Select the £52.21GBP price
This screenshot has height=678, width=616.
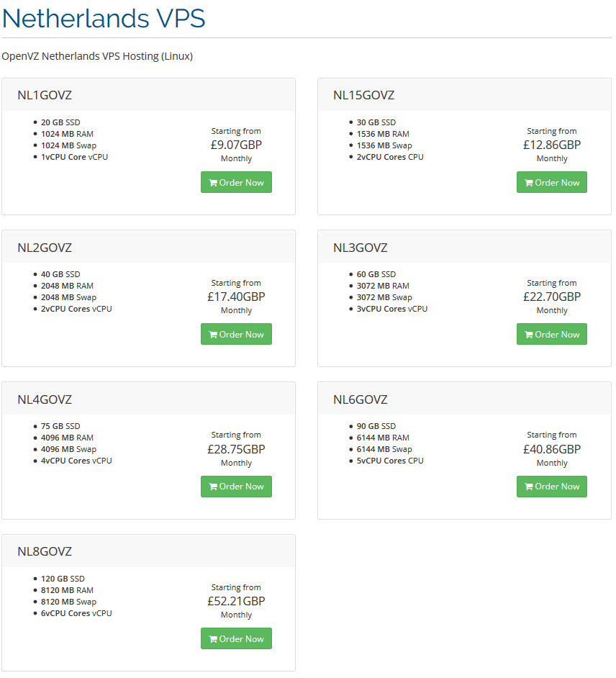point(236,601)
